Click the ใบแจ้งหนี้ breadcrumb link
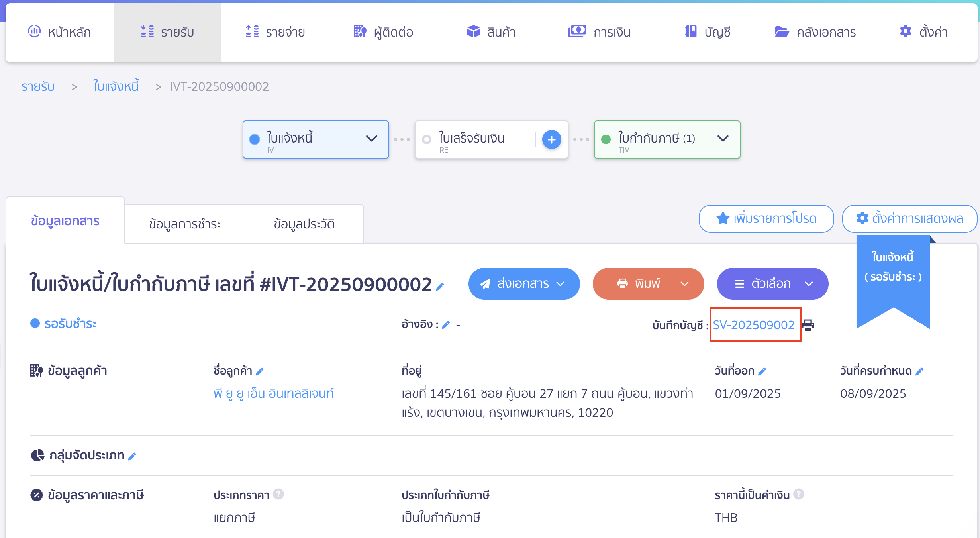The image size is (980, 538). coord(116,86)
